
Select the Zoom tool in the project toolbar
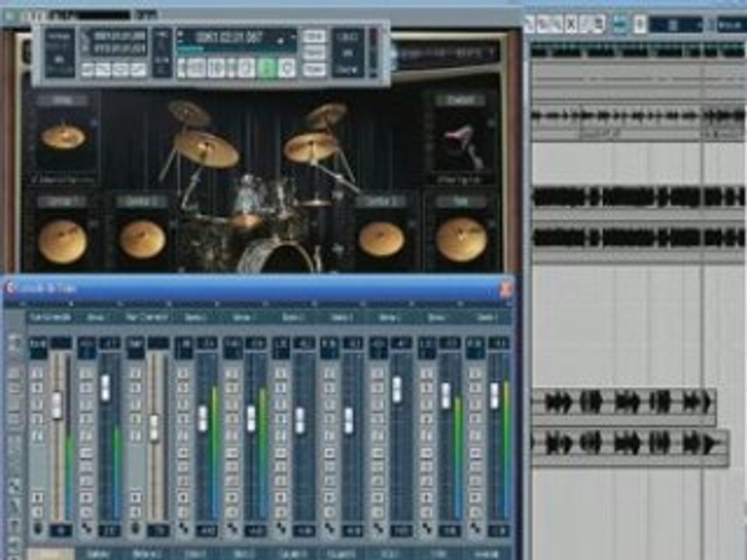(557, 23)
